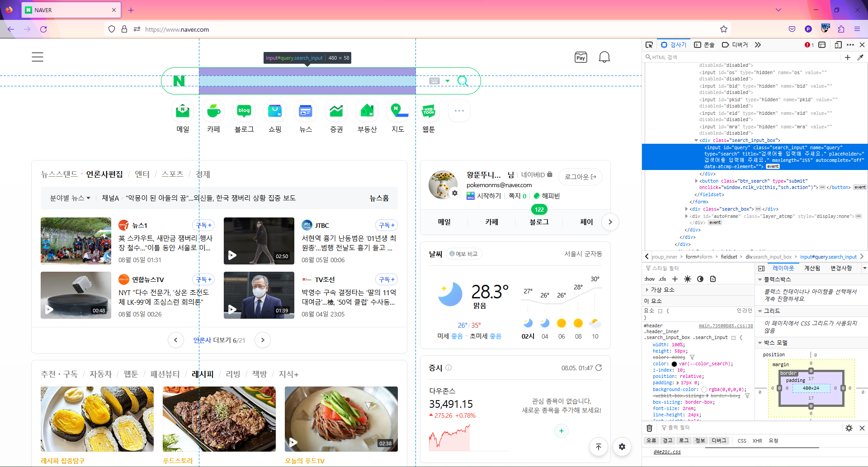Open console settings gear
868x467 pixels.
[x=849, y=428]
